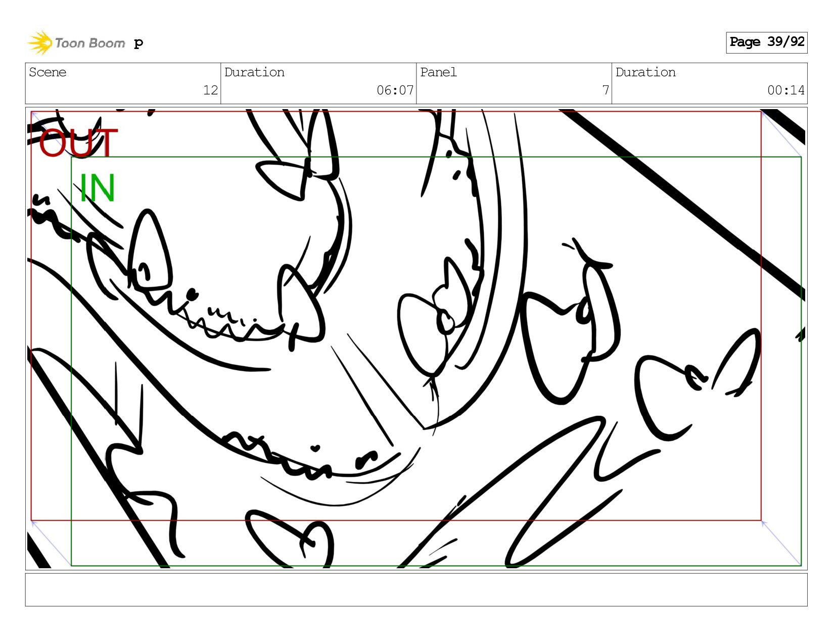
Task: Click the storyboard panel drawing
Action: 416,338
